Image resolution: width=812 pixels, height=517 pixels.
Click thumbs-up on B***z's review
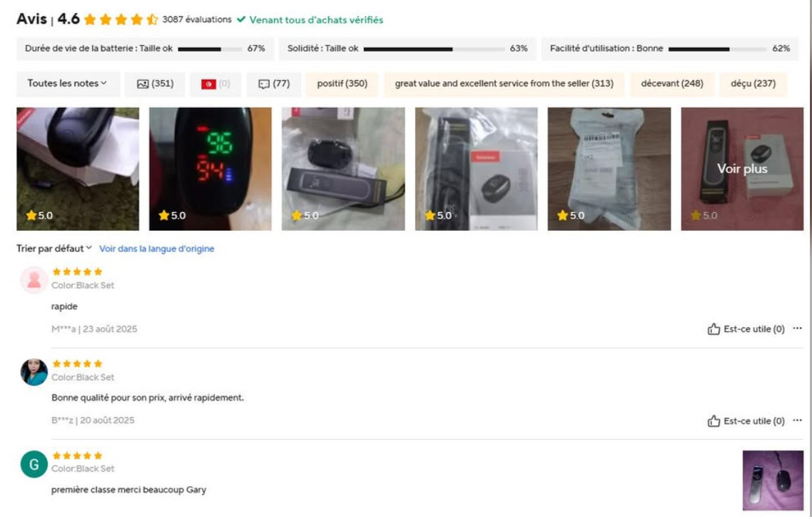714,421
